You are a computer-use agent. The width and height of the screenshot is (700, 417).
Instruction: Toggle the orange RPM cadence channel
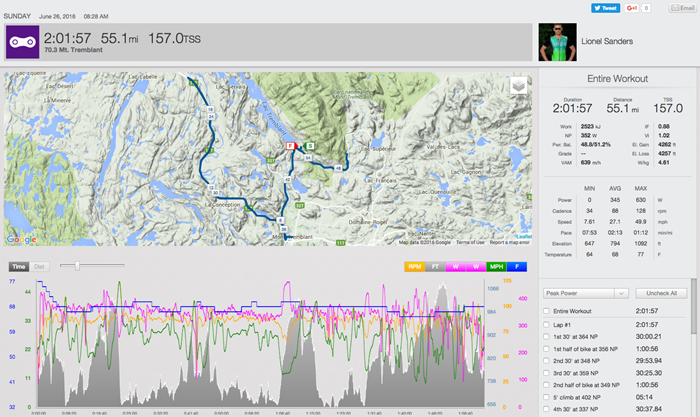[x=414, y=267]
